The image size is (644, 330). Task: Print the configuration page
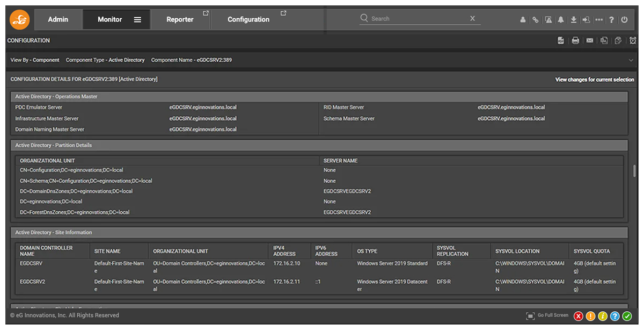tap(575, 40)
